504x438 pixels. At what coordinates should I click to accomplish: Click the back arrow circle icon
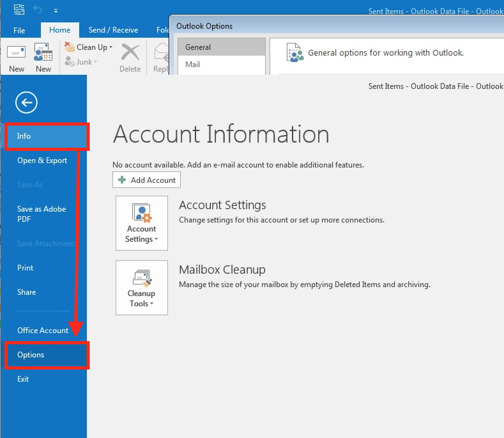[26, 103]
